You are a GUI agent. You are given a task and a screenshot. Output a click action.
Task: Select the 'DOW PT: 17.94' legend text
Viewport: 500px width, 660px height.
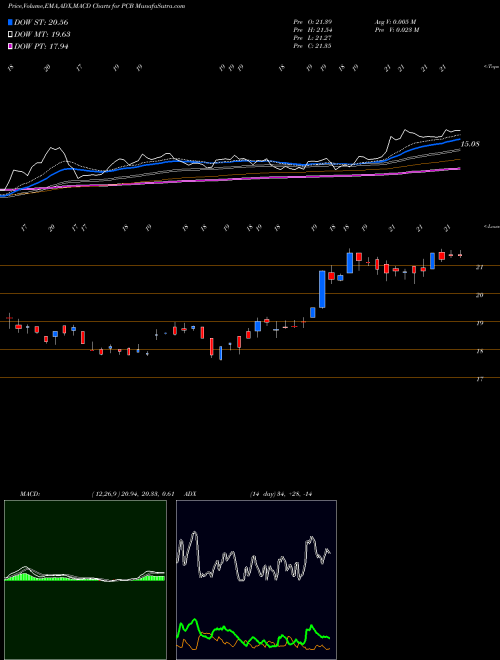click(x=41, y=46)
